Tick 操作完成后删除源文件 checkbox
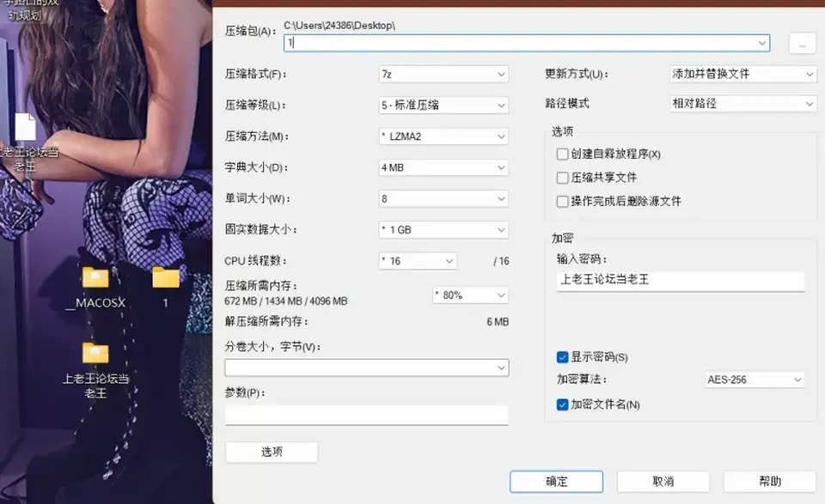Image resolution: width=825 pixels, height=504 pixels. click(x=562, y=201)
